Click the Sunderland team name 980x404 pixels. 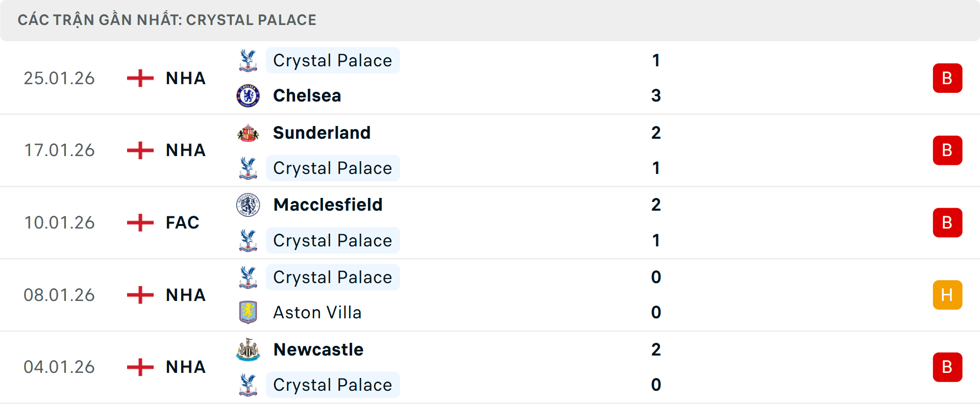[x=322, y=132]
